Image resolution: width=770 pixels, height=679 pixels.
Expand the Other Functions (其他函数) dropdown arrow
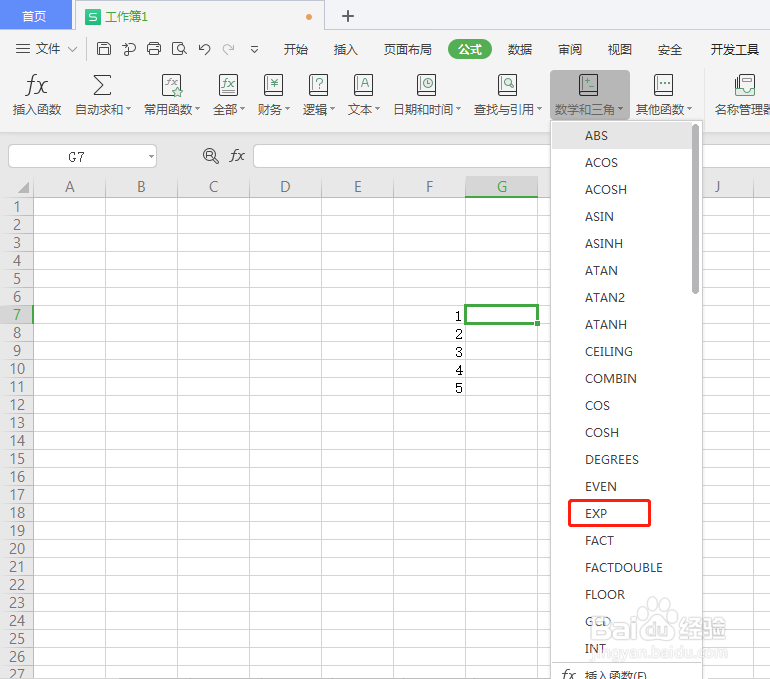point(689,109)
